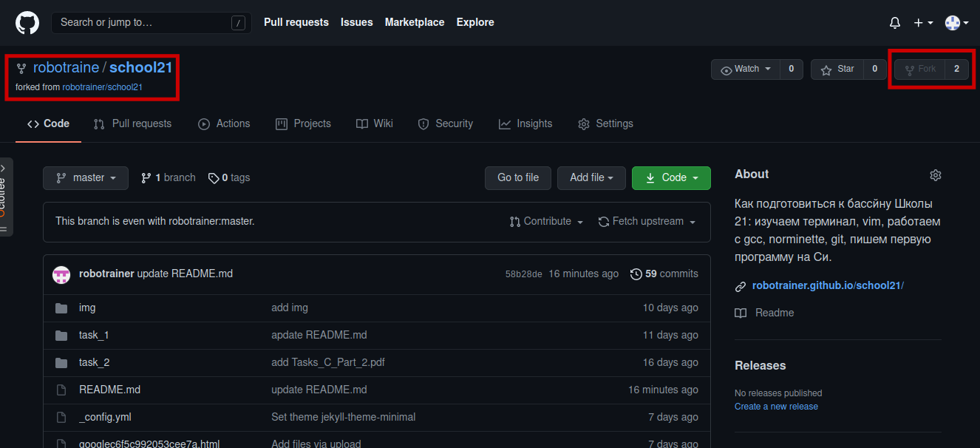Expand the plus create-new dropdown
This screenshot has height=448, width=980.
pos(923,23)
